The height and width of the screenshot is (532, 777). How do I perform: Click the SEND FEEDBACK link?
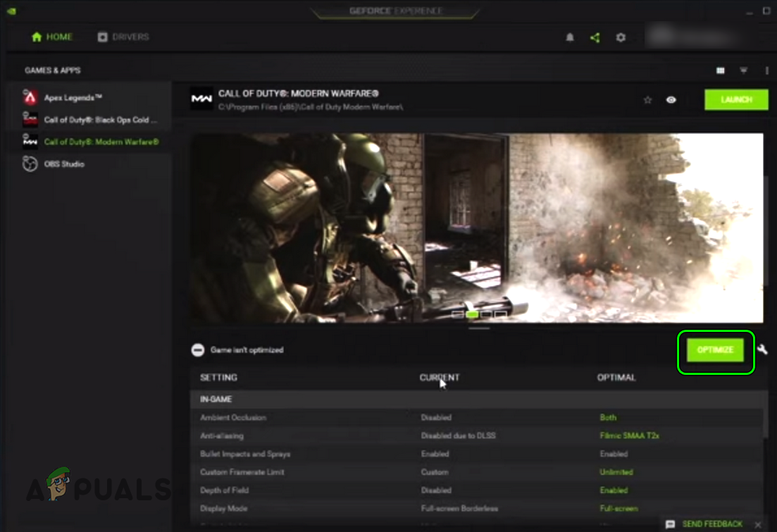[712, 524]
